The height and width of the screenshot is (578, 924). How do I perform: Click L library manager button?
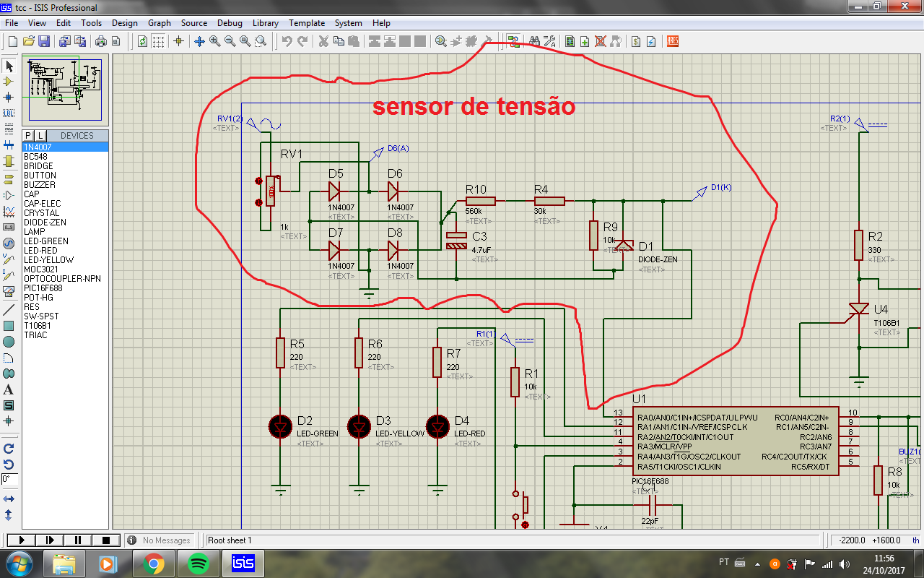pyautogui.click(x=40, y=136)
